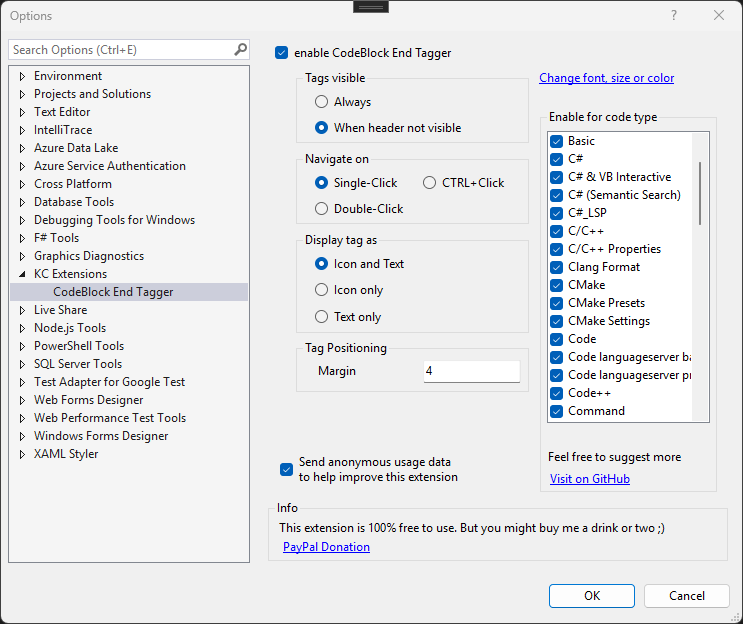Select CodeBlock End Tagger tree item
This screenshot has width=743, height=624.
click(113, 292)
